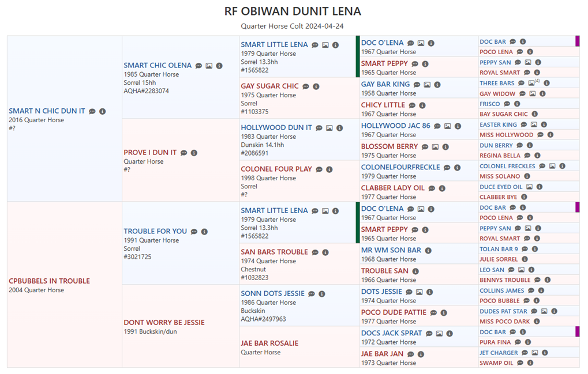Image resolution: width=588 pixels, height=374 pixels.
Task: Click the RF OBIWAN DUNIT LENA title
Action: [x=293, y=12]
